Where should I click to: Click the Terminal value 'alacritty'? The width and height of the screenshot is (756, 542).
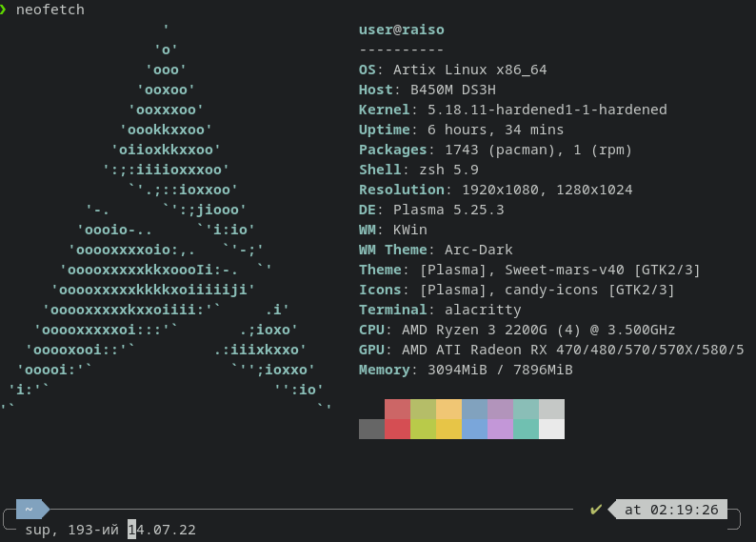(483, 310)
